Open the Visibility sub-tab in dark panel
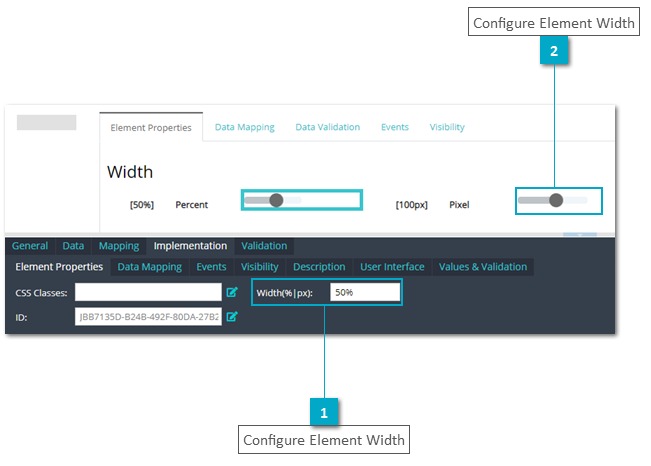The height and width of the screenshot is (466, 651). [259, 267]
